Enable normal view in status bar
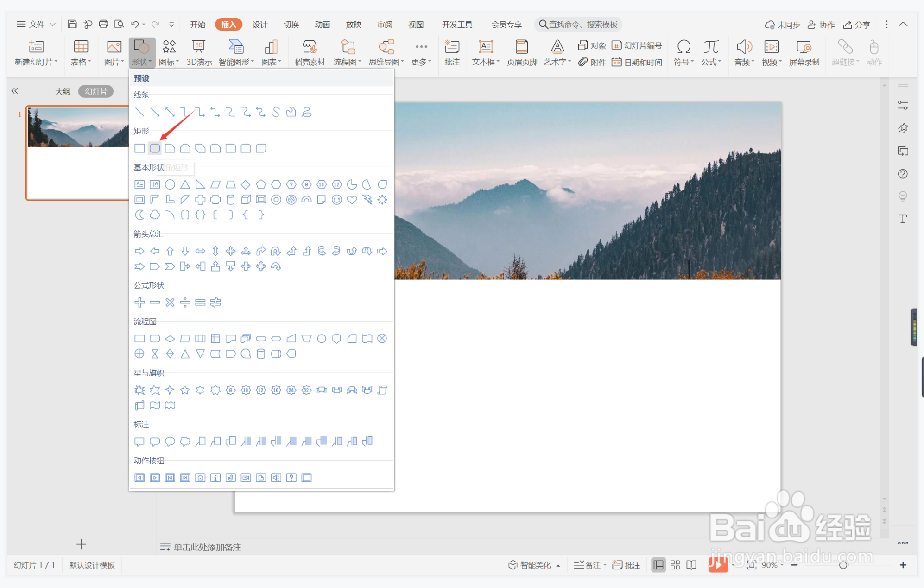The height and width of the screenshot is (588, 924). [x=658, y=565]
